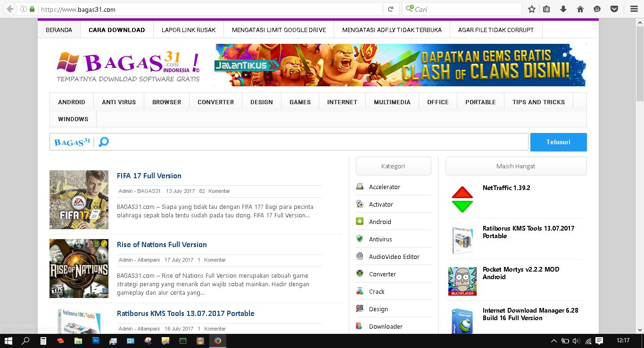The width and height of the screenshot is (644, 348).
Task: Open MENGATASI ADF.LY TIDAK TERBUKA page
Action: click(392, 30)
